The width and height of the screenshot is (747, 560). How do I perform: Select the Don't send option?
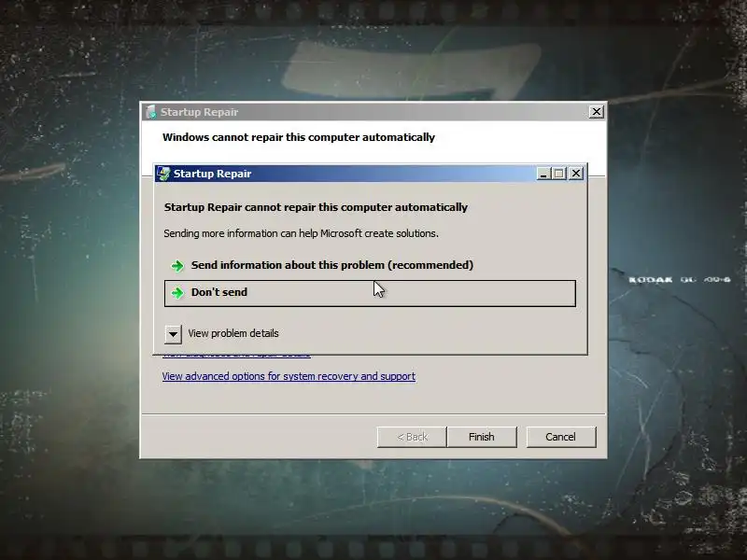click(x=370, y=293)
